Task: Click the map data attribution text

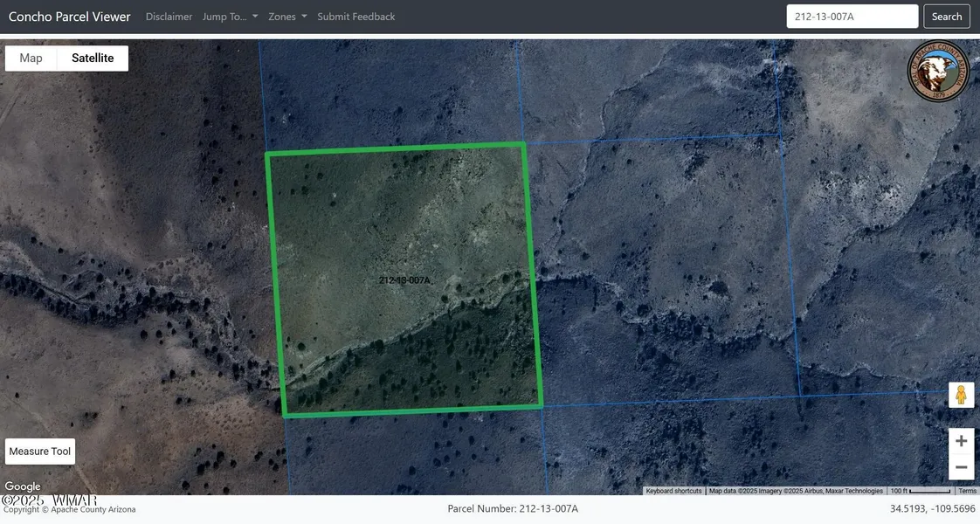Action: [795, 491]
